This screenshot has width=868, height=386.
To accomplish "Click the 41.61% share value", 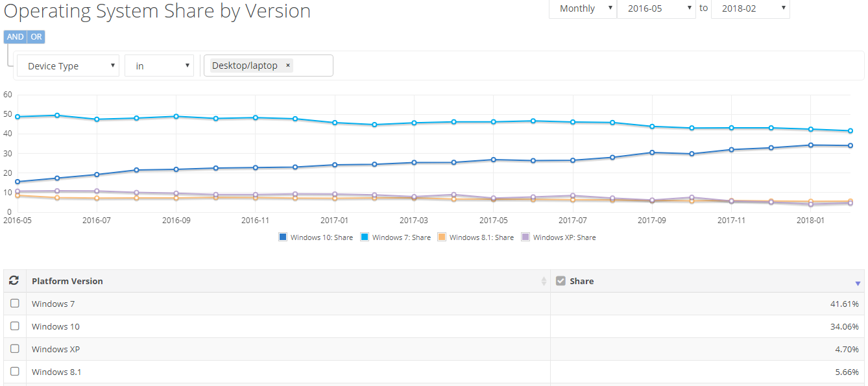I will pyautogui.click(x=845, y=304).
